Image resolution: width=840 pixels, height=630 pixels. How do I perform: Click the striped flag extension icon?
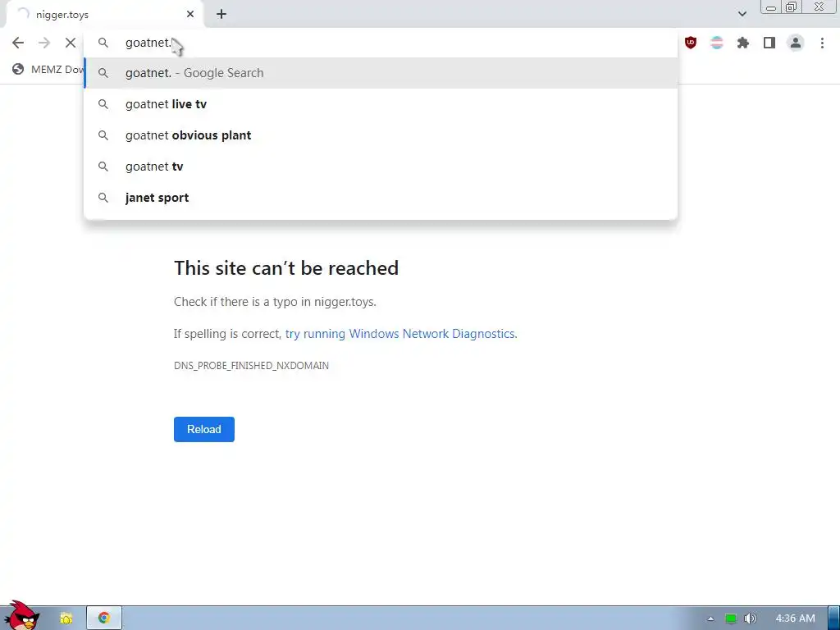[717, 43]
